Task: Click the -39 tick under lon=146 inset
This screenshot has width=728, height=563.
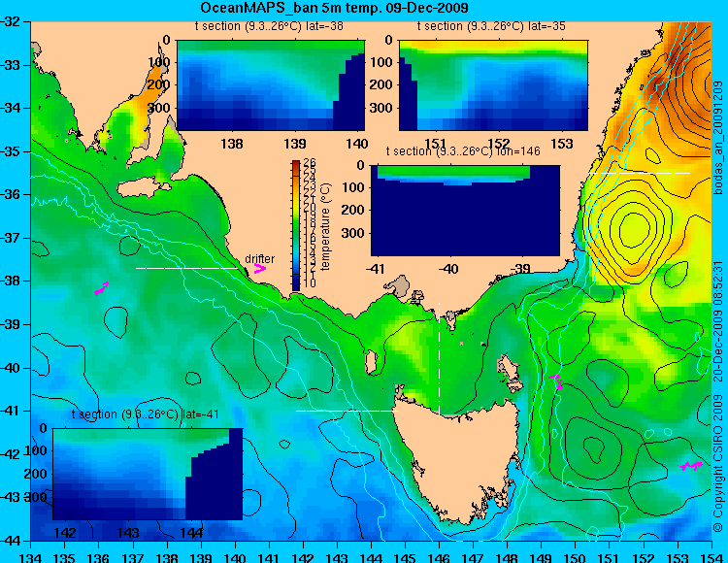Action: [520, 269]
